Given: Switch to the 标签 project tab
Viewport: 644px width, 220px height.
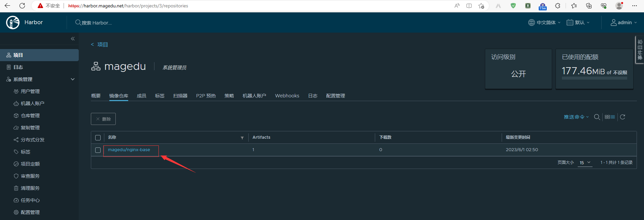Looking at the screenshot, I should [x=160, y=96].
